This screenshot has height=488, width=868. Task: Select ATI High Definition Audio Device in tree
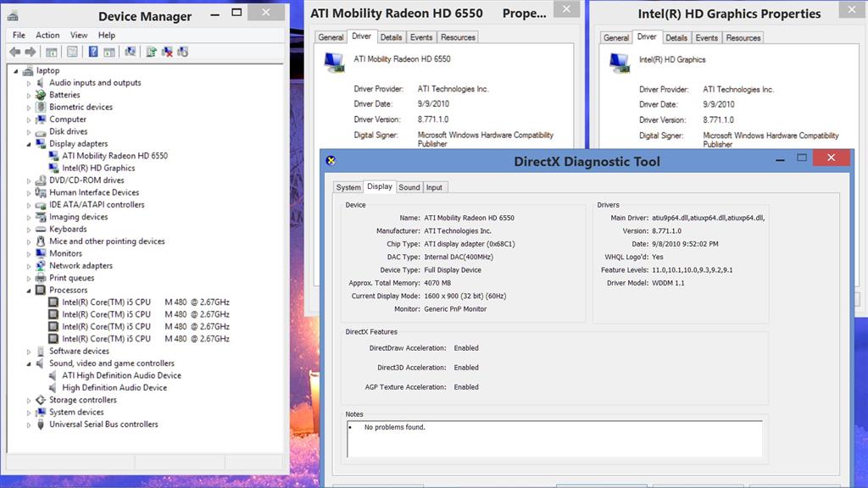tap(122, 375)
